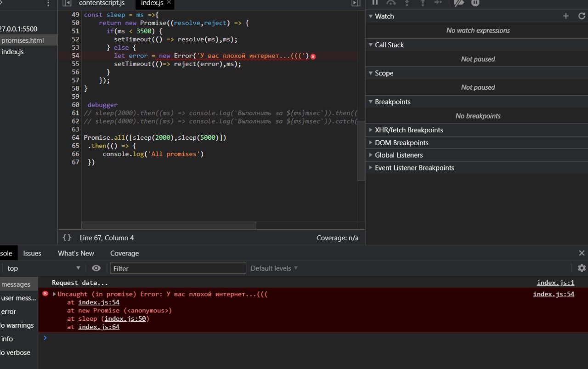Click the editor vertical scrollbar
This screenshot has width=588, height=369.
click(x=361, y=151)
